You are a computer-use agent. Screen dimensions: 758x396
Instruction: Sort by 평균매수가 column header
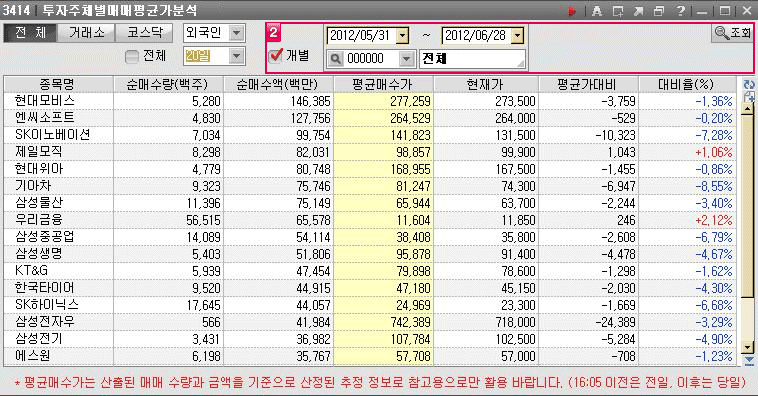click(x=383, y=85)
